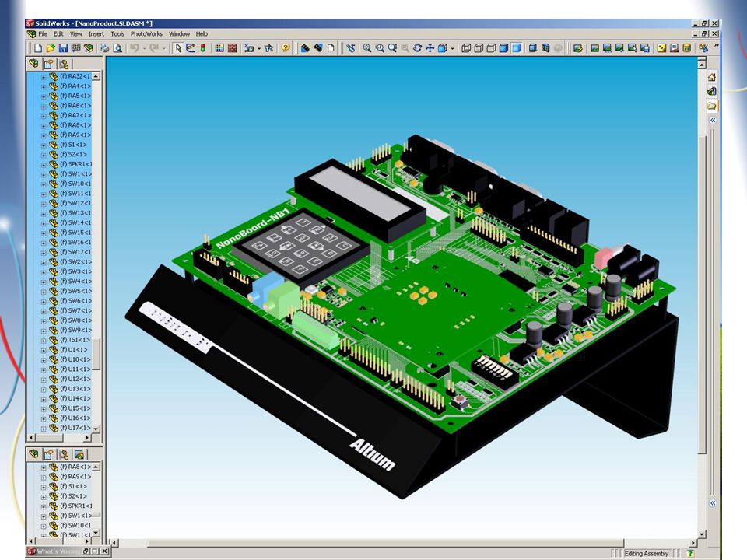The width and height of the screenshot is (747, 560).
Task: Switch to the PropertyManager tab in upper panel
Action: click(48, 64)
